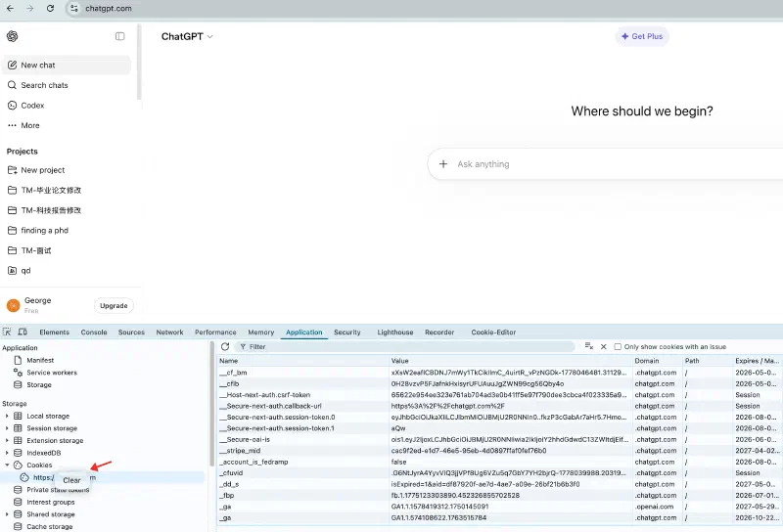Click the Upgrade button

point(114,305)
